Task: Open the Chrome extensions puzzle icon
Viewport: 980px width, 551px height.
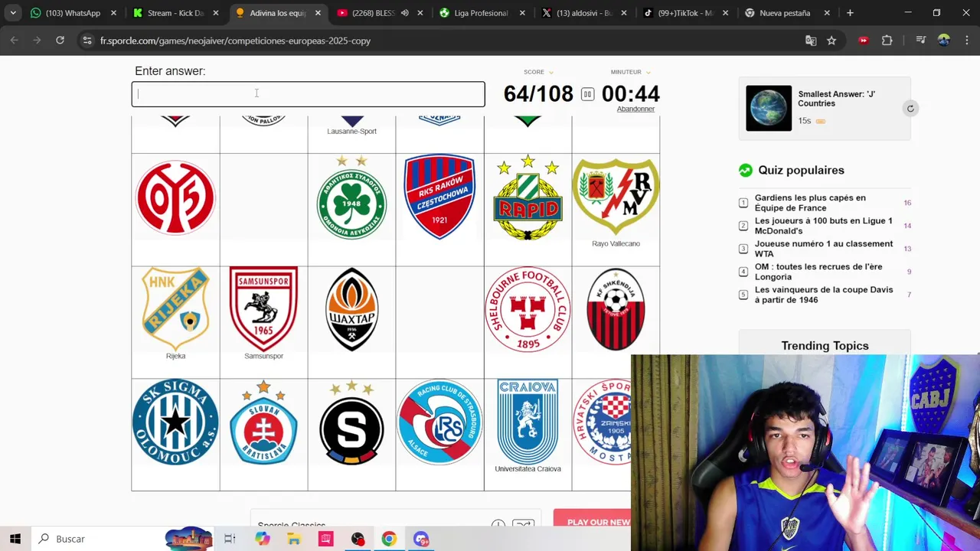Action: pyautogui.click(x=887, y=41)
